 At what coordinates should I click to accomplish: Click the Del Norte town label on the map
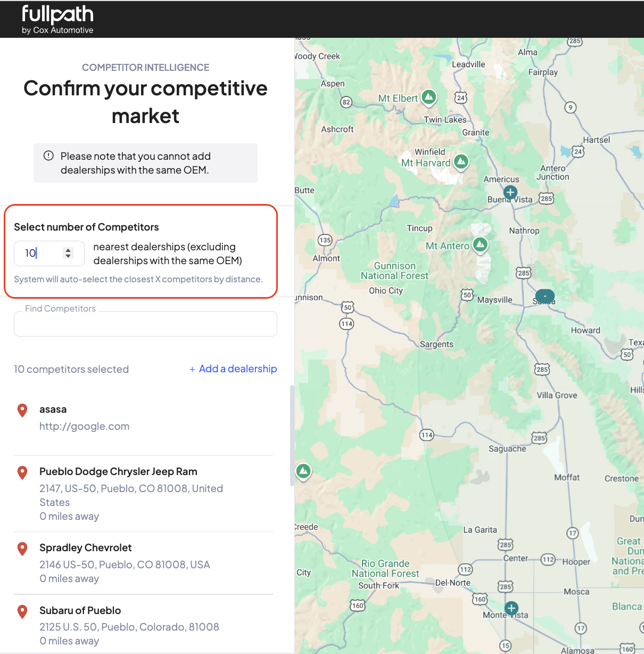[453, 583]
